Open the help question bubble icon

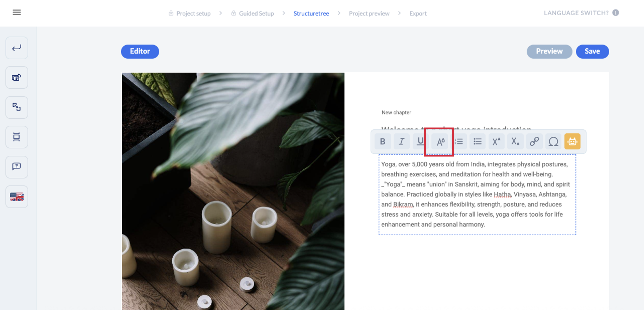click(x=17, y=167)
